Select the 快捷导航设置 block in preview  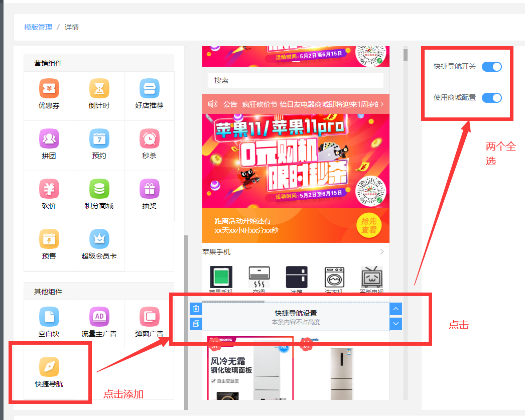pyautogui.click(x=296, y=317)
